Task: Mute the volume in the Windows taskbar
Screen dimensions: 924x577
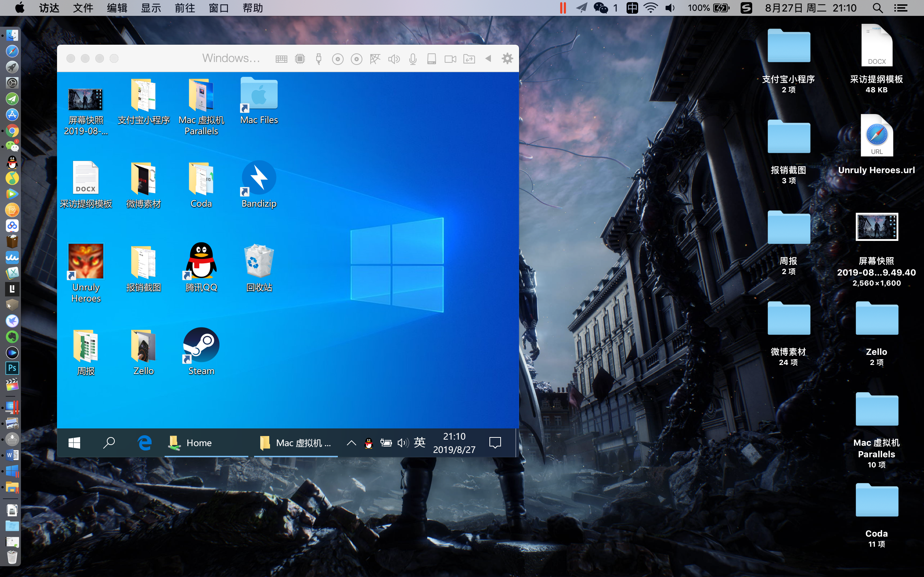Action: coord(403,443)
